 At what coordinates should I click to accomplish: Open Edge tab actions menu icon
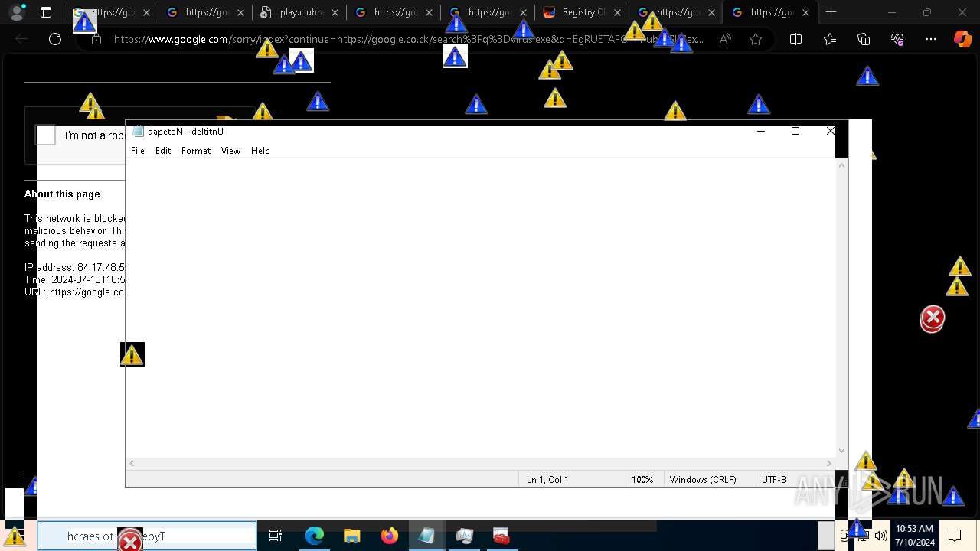coord(46,12)
